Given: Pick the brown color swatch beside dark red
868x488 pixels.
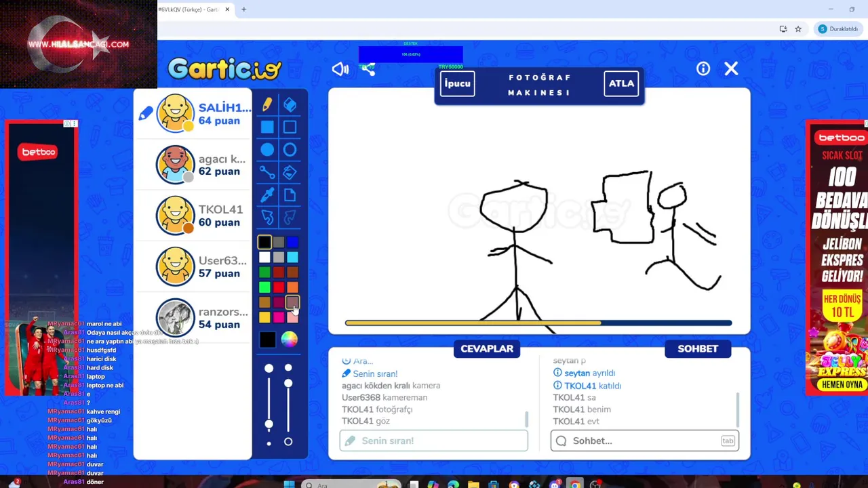Looking at the screenshot, I should point(292,272).
